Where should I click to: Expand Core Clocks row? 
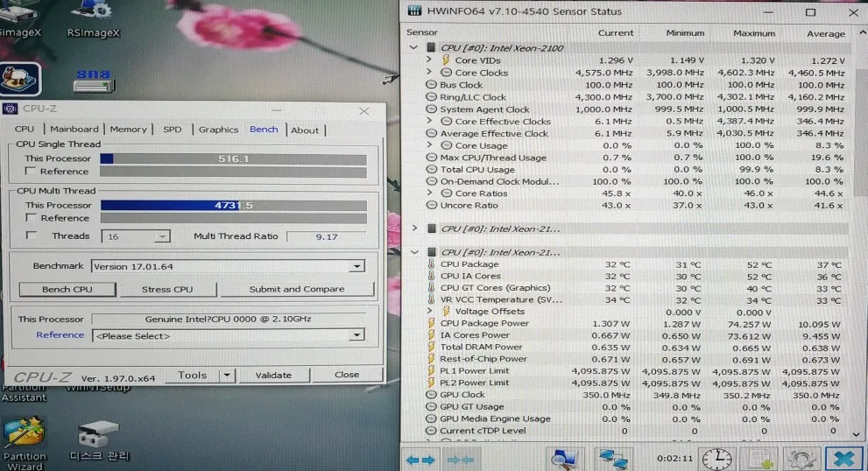[429, 72]
